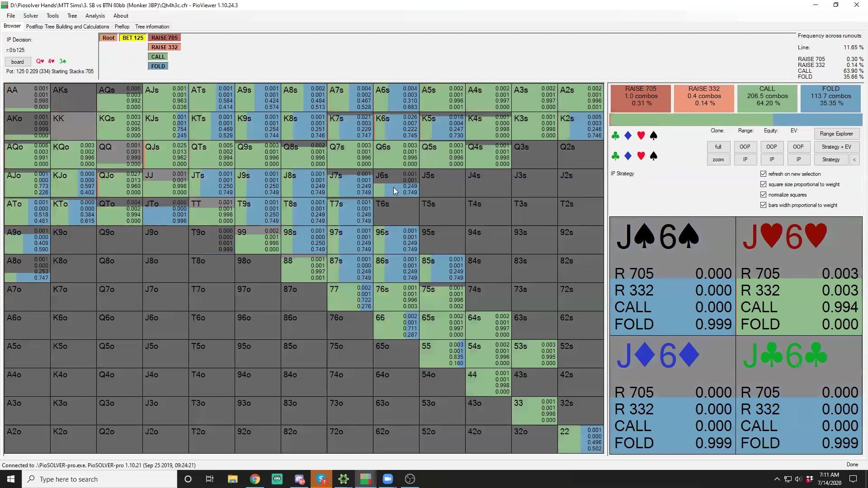Open OBS Studio from the taskbar
The image size is (868, 488).
click(x=410, y=479)
